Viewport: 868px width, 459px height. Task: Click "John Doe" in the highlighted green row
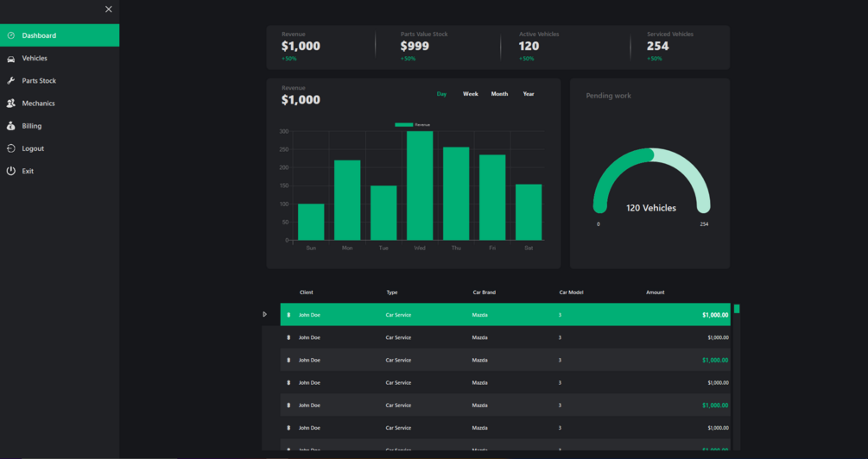coord(309,315)
